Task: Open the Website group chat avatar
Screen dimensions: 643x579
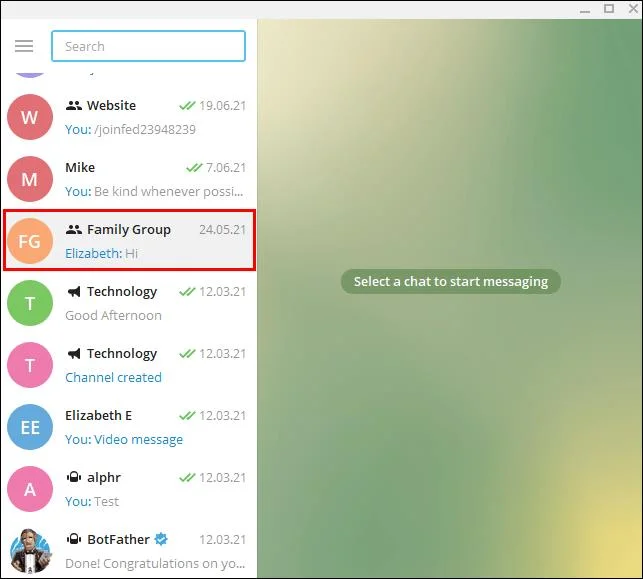Action: 30,117
